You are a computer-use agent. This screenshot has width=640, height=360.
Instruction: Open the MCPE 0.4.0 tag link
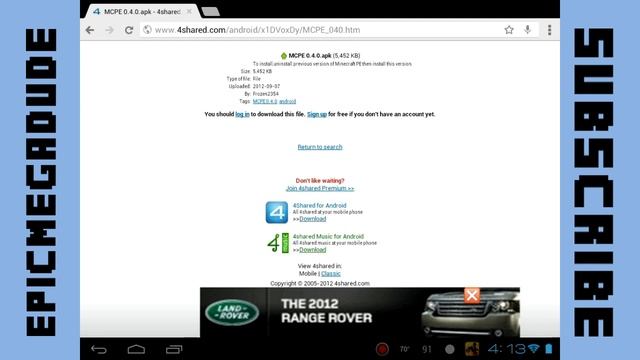click(x=265, y=101)
